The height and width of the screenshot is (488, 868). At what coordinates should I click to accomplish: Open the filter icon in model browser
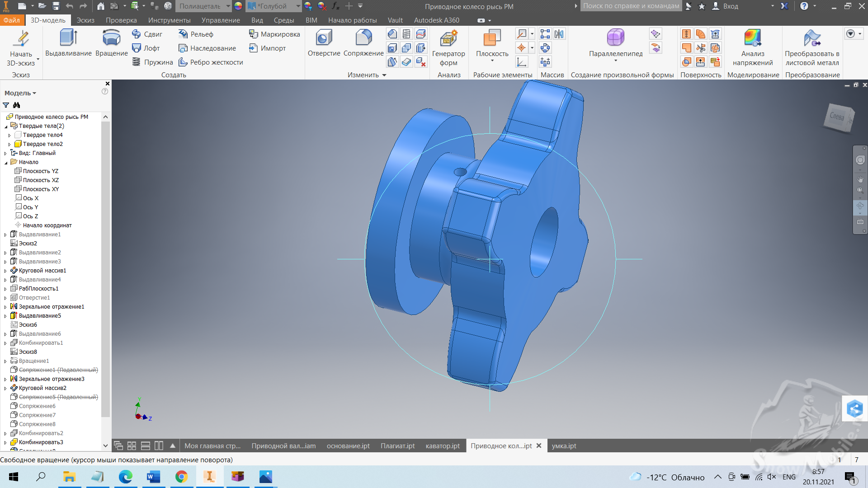6,105
